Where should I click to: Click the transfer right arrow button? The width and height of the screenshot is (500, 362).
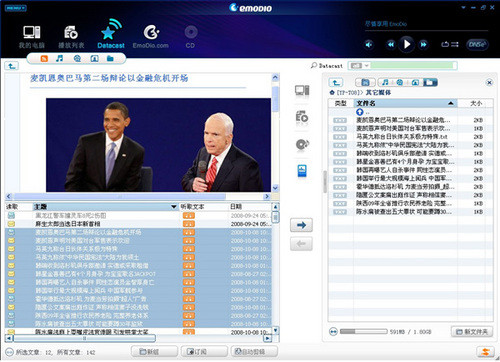click(301, 225)
